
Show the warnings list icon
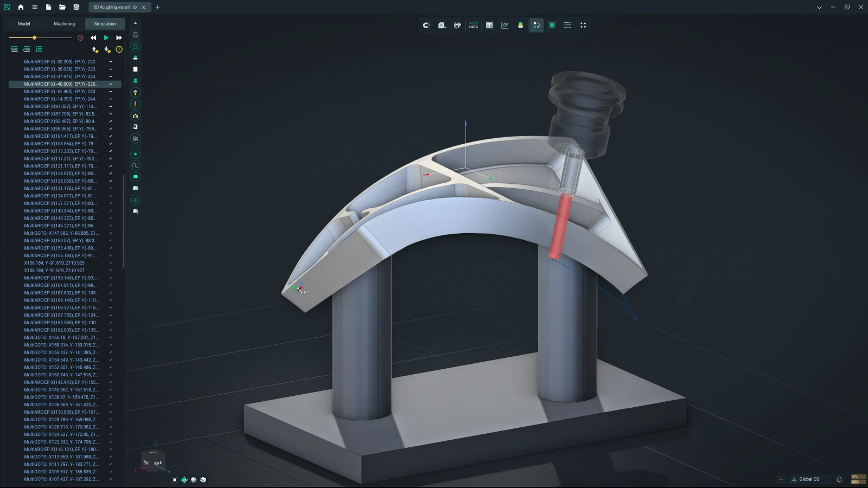pyautogui.click(x=119, y=49)
